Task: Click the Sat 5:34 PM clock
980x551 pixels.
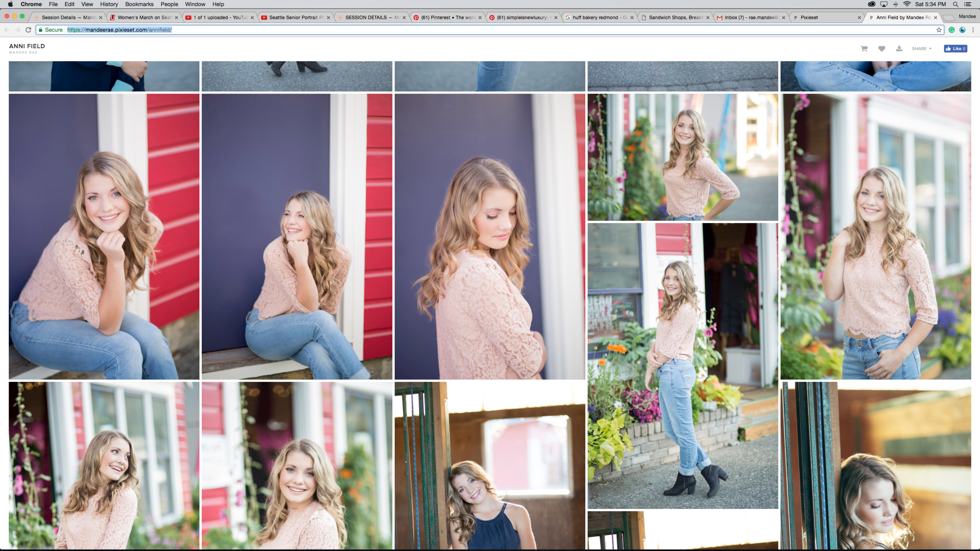Action: (x=930, y=4)
